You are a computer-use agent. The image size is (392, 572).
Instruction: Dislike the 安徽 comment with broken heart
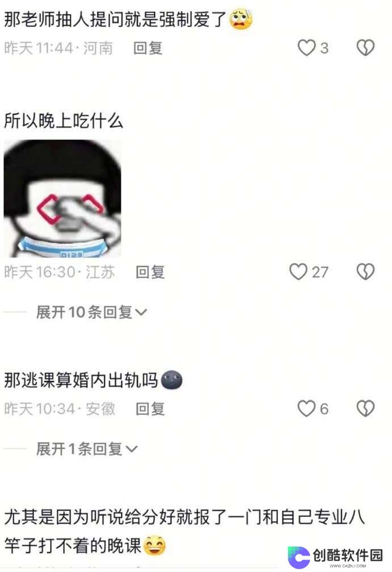[365, 408]
